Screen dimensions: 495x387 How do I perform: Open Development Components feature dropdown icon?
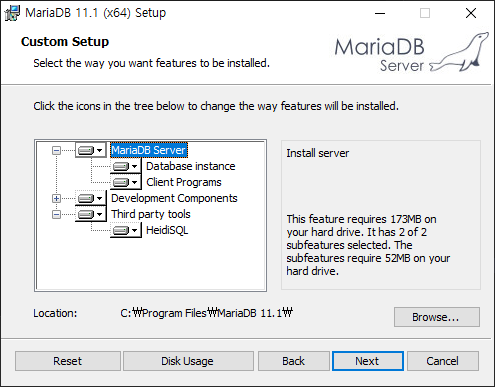coord(90,198)
